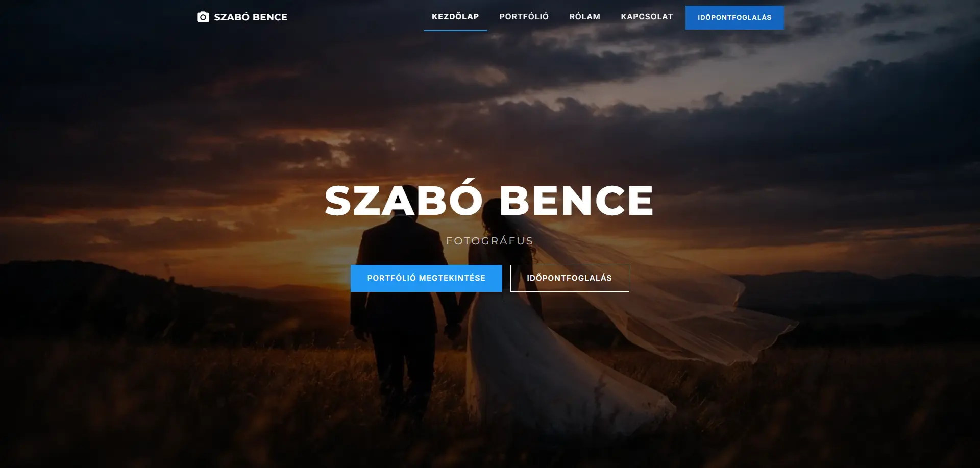Click the Fotográfus subtitle text
The image size is (980, 468).
tap(489, 241)
